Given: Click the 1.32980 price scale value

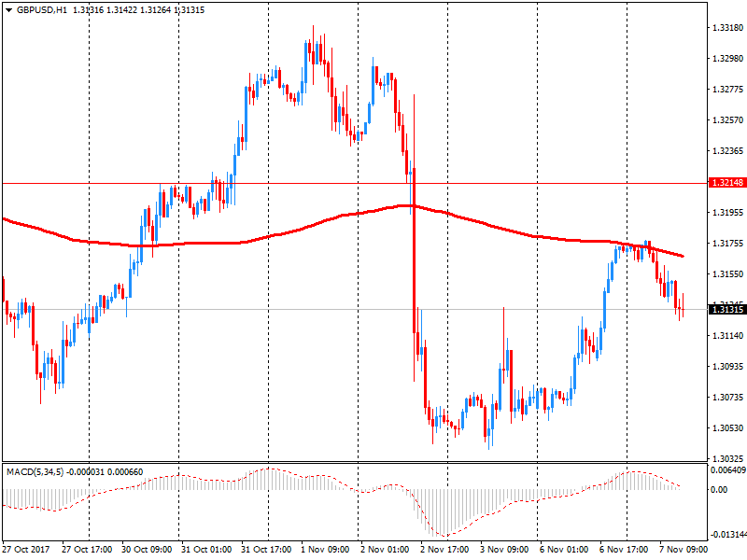Looking at the screenshot, I should click(727, 59).
